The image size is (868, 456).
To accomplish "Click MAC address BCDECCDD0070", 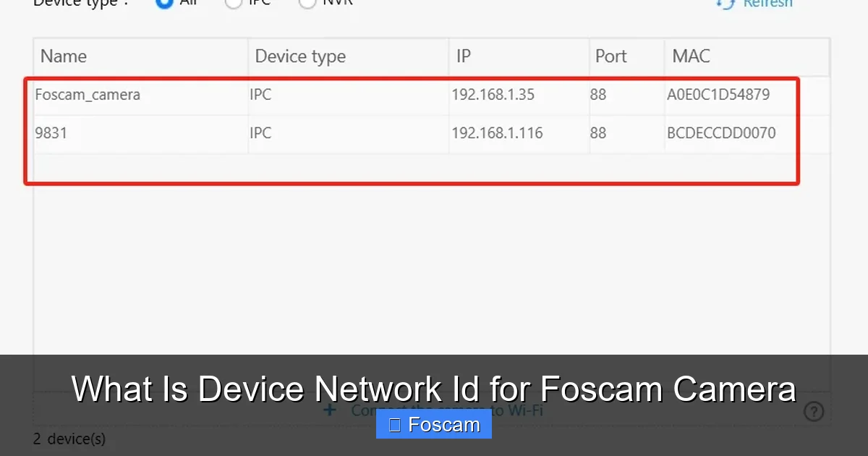I will point(720,132).
